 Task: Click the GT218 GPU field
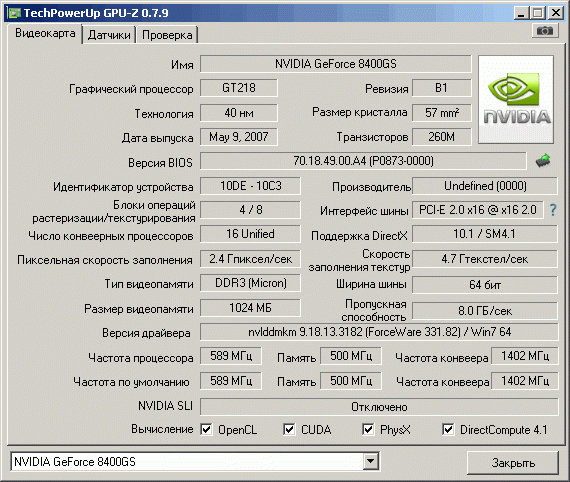(239, 88)
